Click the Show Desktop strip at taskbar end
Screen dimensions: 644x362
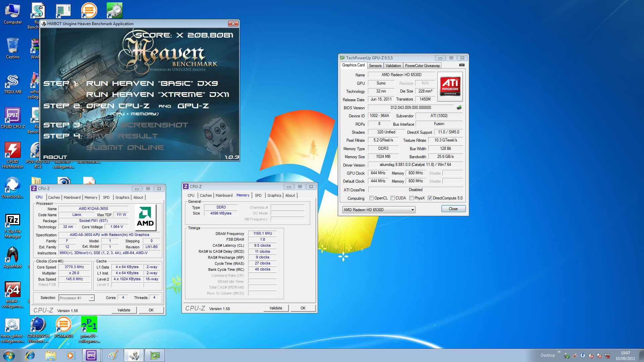(641, 355)
